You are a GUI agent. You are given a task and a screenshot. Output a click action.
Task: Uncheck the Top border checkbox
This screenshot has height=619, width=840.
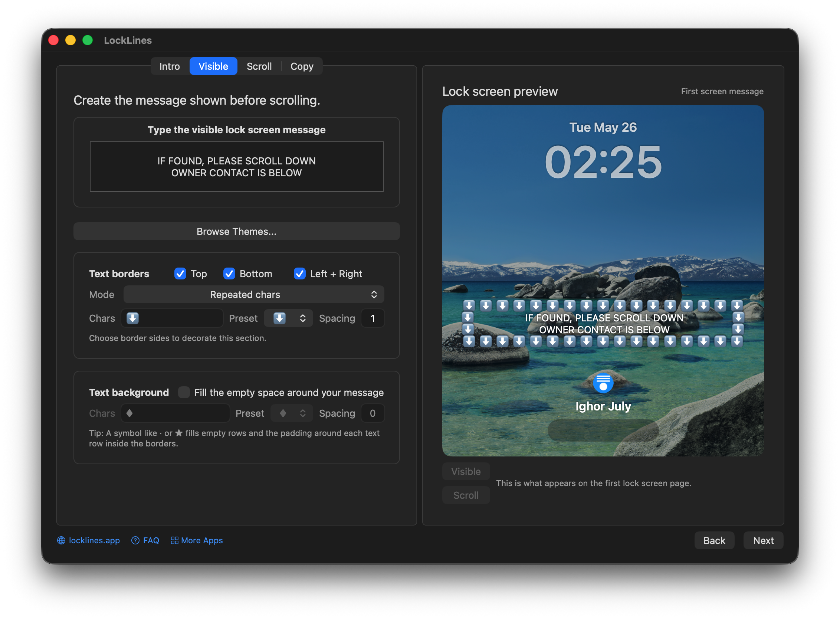[180, 274]
